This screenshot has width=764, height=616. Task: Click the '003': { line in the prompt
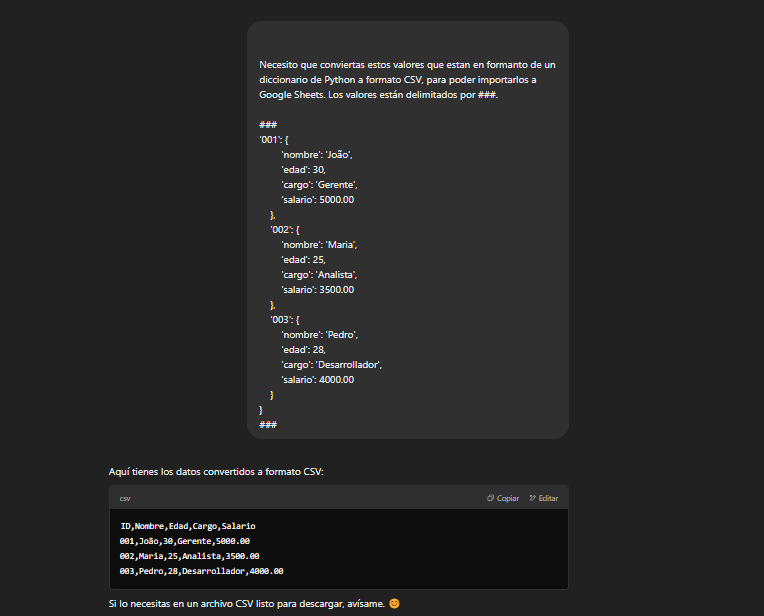point(285,319)
